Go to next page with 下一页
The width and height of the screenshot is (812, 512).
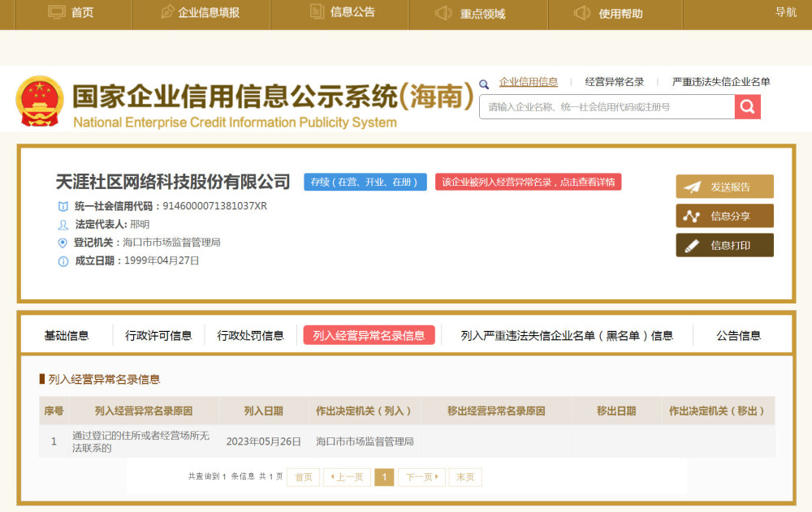[421, 477]
